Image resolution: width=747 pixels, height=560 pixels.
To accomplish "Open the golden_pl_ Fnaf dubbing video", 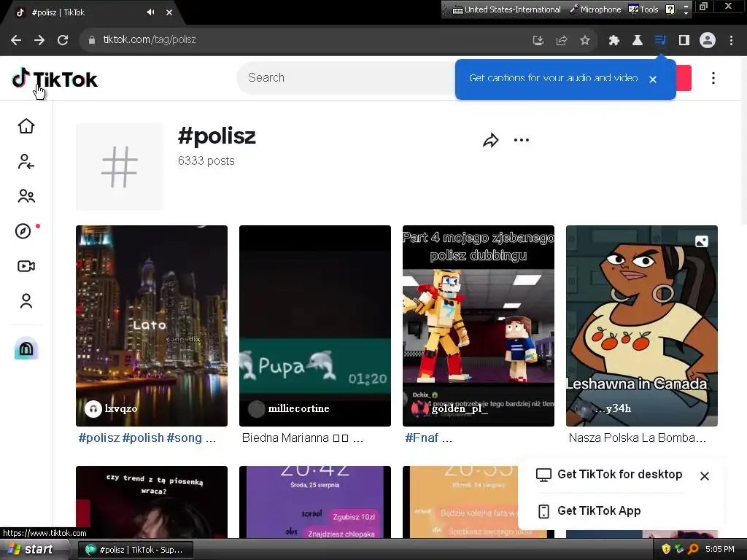I will click(479, 326).
